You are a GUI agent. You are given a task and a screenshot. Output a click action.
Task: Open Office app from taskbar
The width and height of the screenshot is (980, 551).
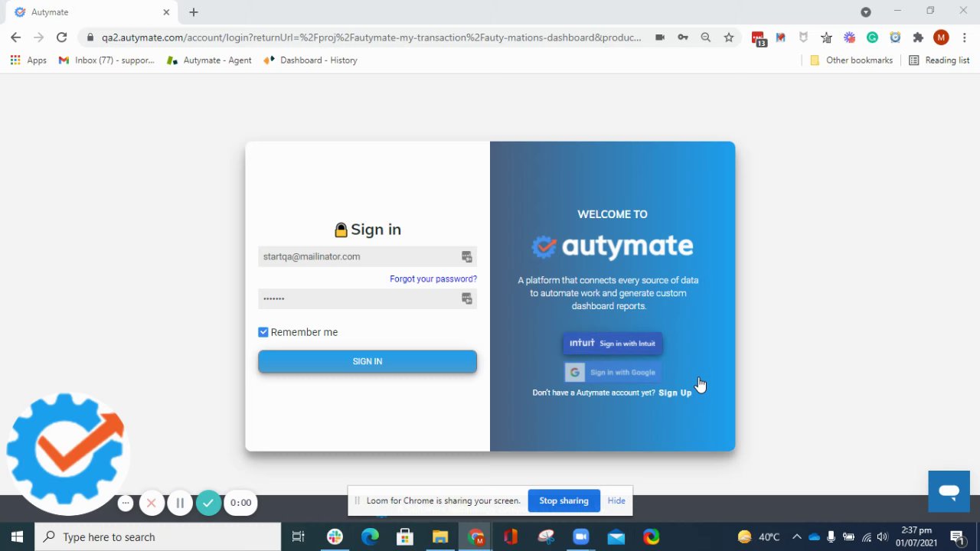tap(511, 537)
